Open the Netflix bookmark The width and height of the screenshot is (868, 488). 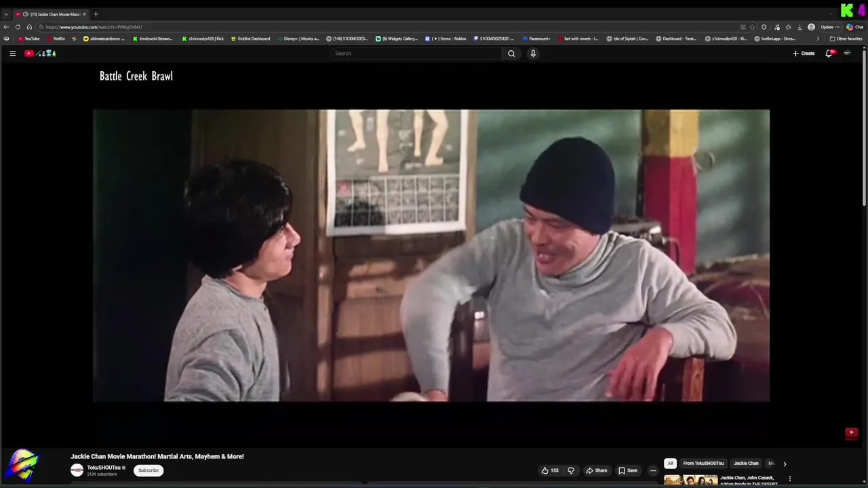pyautogui.click(x=55, y=39)
